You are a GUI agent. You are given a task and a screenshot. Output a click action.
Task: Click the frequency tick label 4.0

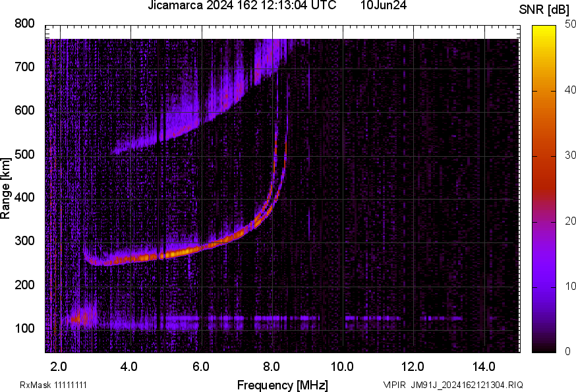pyautogui.click(x=129, y=366)
